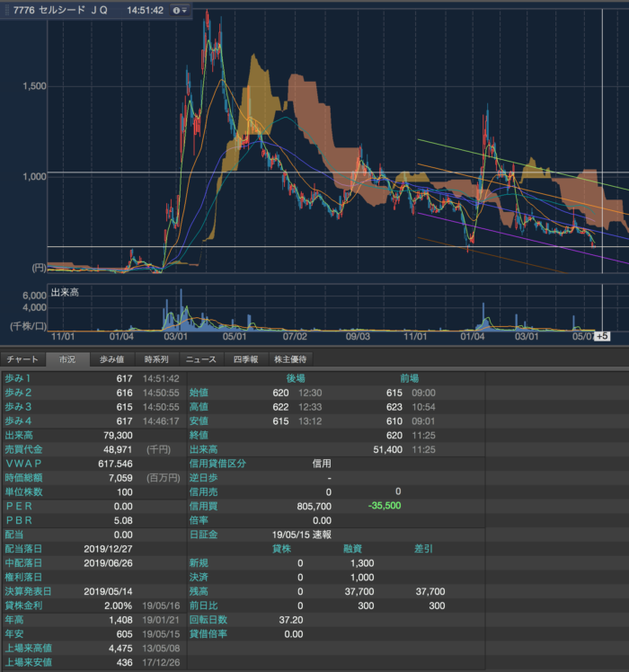
Task: Click the 上場来高値 value 4,475
Action: [x=120, y=648]
